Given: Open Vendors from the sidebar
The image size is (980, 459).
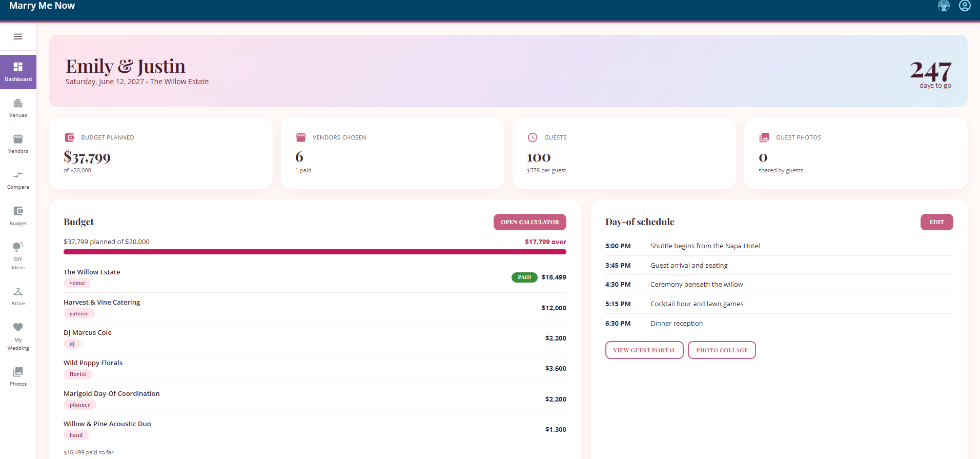Looking at the screenshot, I should [18, 144].
